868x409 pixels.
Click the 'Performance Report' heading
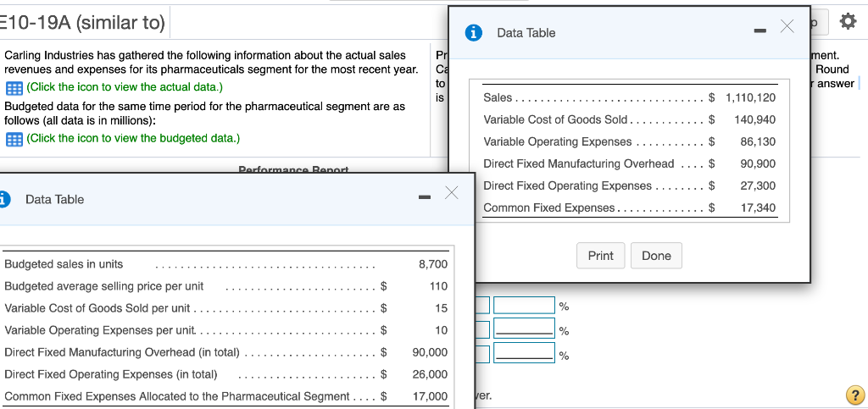(294, 169)
